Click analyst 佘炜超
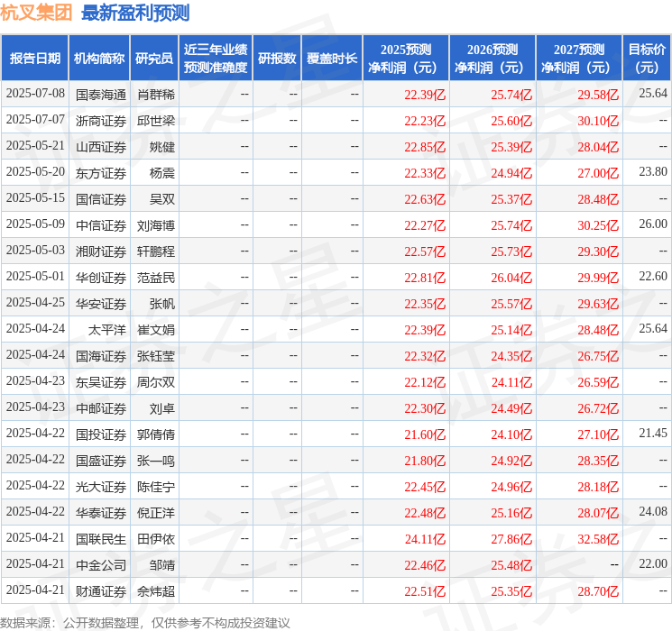 (156, 591)
